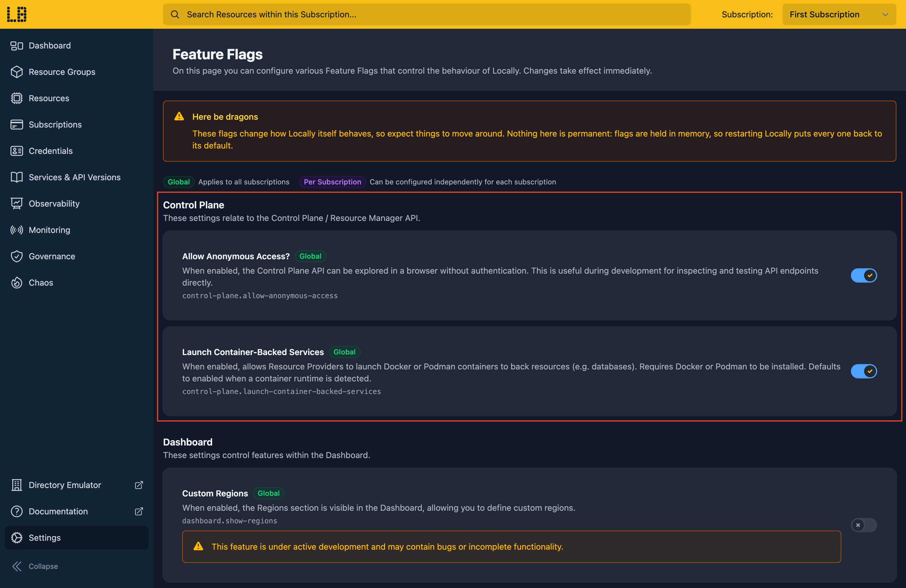
Task: Turn off Launch Container-Backed Services toggle
Action: pyautogui.click(x=864, y=371)
